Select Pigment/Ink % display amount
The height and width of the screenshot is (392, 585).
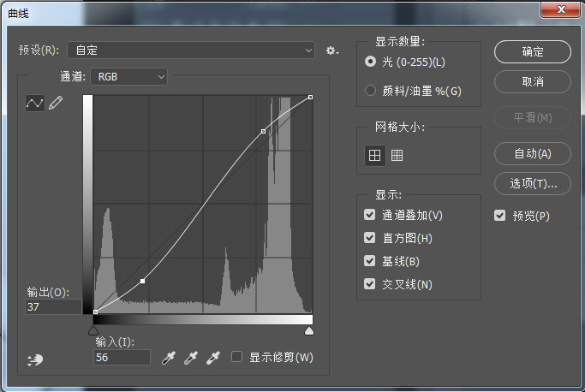coord(370,90)
